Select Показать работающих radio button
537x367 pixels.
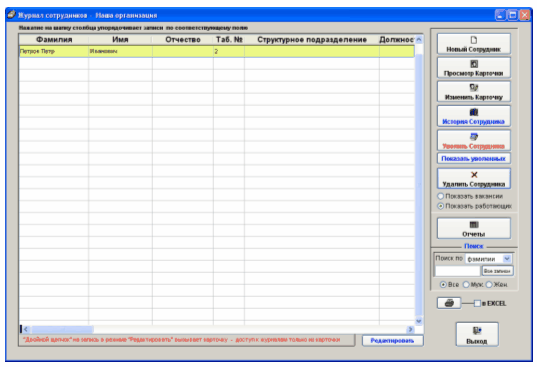point(440,206)
